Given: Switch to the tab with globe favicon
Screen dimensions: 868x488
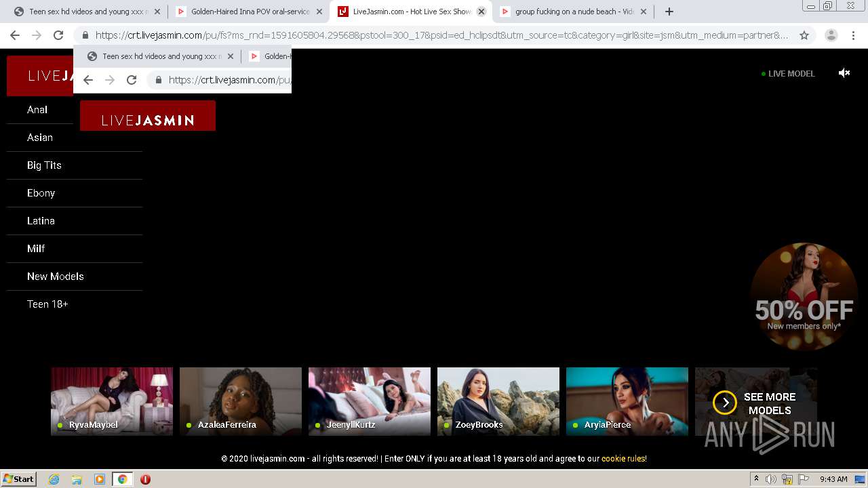Looking at the screenshot, I should point(86,12).
